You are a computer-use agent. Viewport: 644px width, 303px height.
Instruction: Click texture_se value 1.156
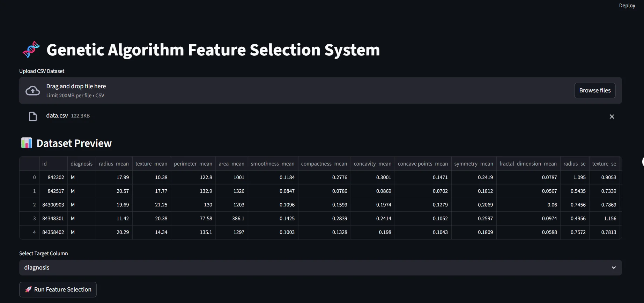pyautogui.click(x=605, y=219)
